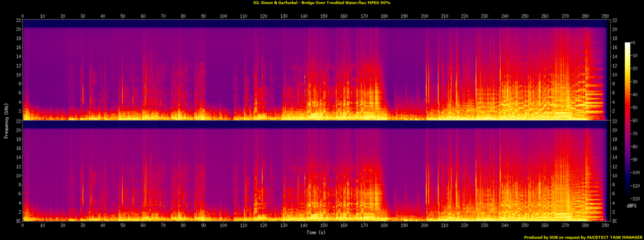
Task: Click '150' on the time axis next to 'Time (s)'
Action: (324, 226)
